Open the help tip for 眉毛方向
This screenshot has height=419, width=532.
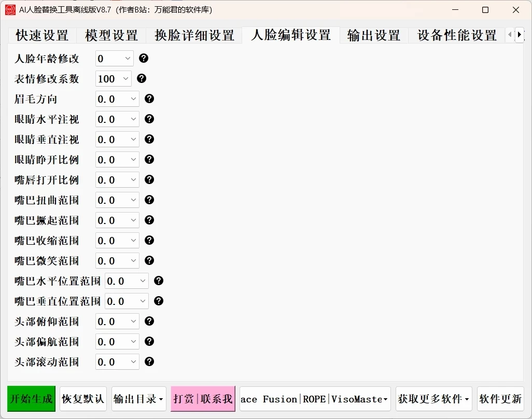149,99
